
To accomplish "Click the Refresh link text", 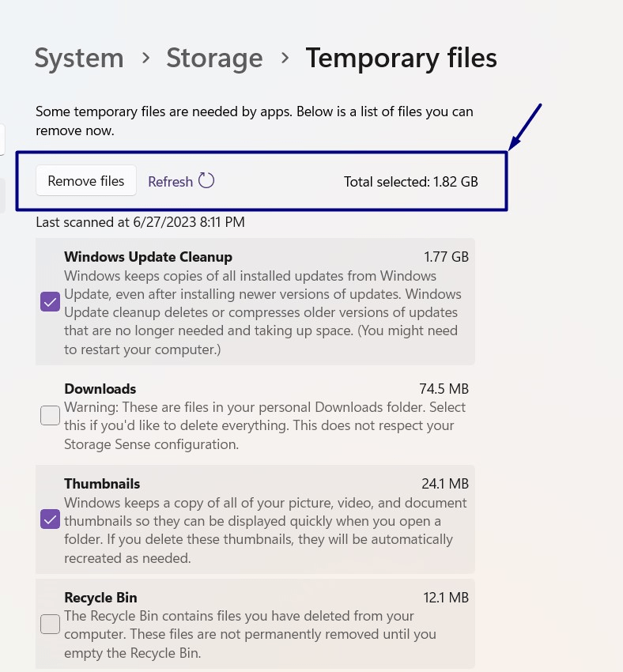I will coord(170,182).
